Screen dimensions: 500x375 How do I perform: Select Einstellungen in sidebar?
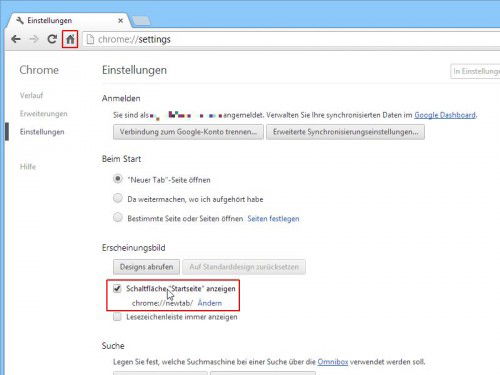[x=42, y=132]
